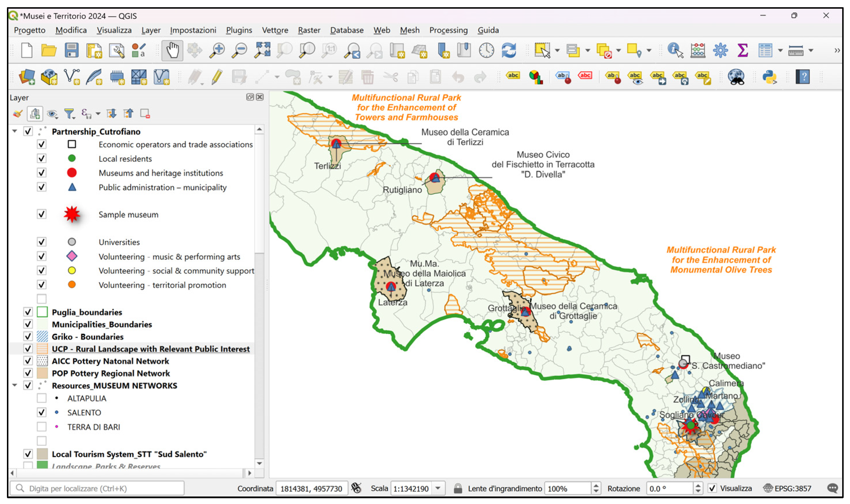The height and width of the screenshot is (504, 850).
Task: Enable the ALTAPULIA category checkbox
Action: point(41,398)
